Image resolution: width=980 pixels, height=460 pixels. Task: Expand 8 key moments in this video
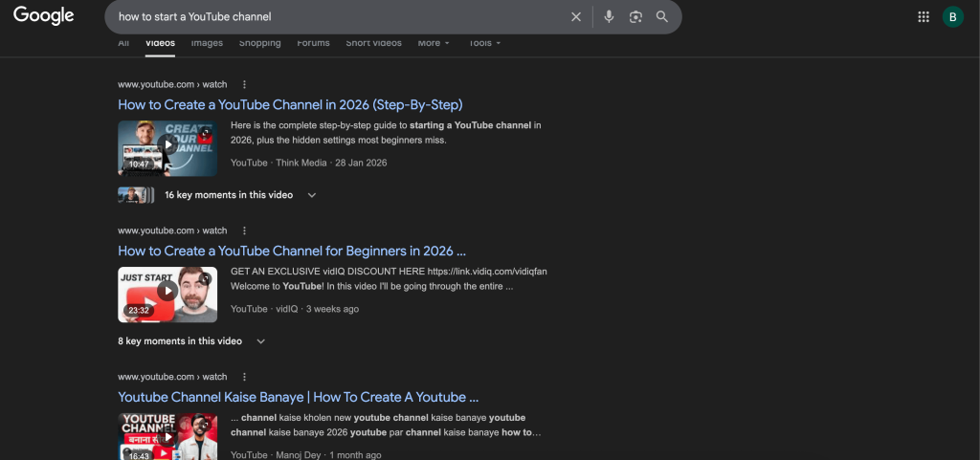pyautogui.click(x=191, y=340)
